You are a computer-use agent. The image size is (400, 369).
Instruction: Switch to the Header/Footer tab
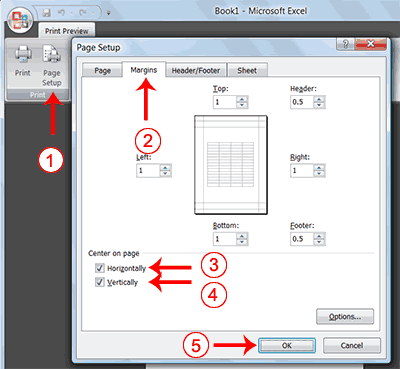coord(196,70)
